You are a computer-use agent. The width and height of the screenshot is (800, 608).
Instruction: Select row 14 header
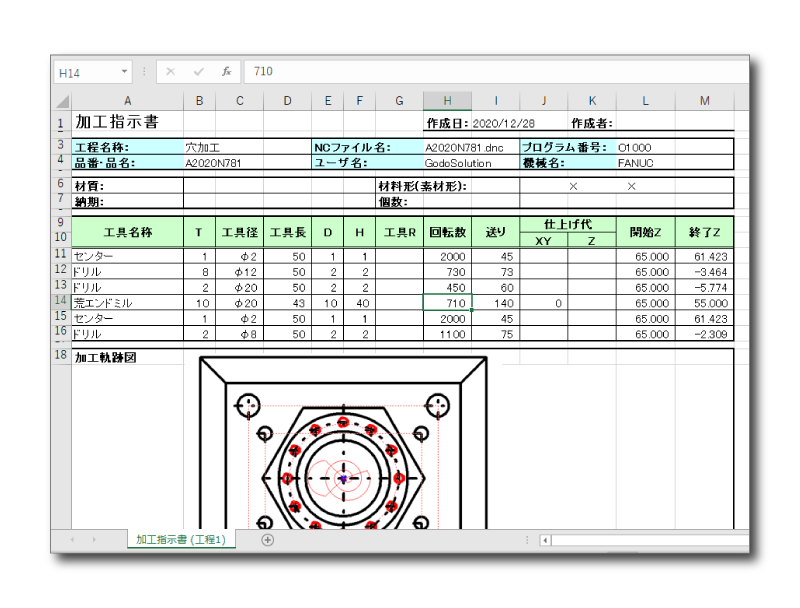coord(61,300)
